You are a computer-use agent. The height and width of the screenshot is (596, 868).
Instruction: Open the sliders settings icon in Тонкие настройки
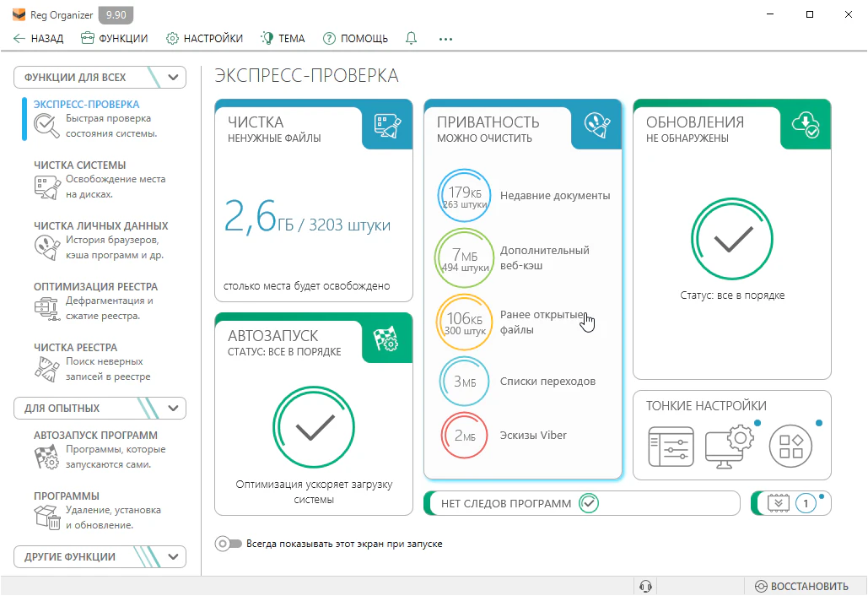pos(670,447)
